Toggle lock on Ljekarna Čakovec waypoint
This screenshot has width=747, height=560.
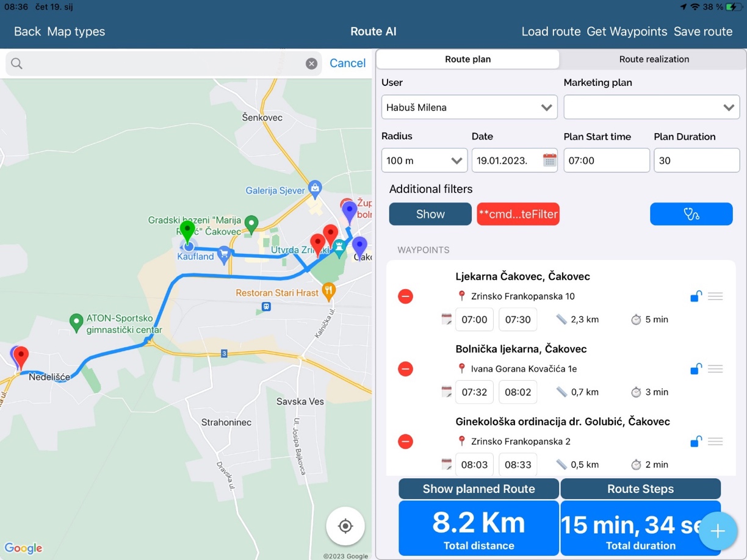coord(696,296)
